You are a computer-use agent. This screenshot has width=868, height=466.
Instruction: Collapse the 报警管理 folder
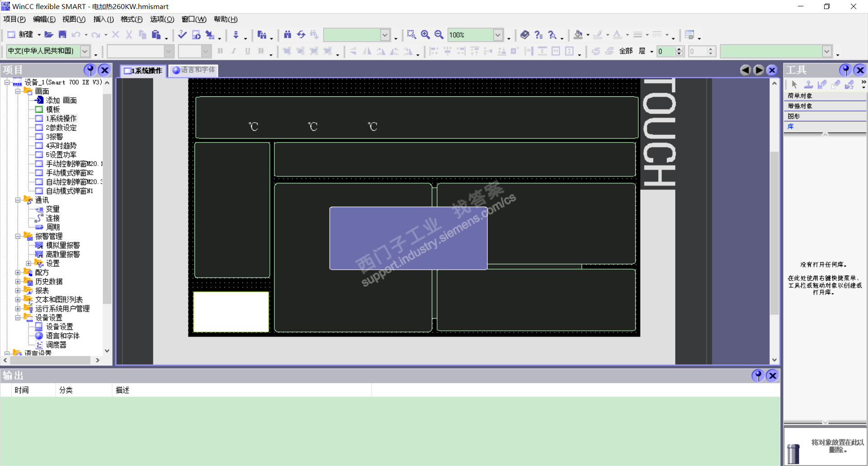[18, 236]
